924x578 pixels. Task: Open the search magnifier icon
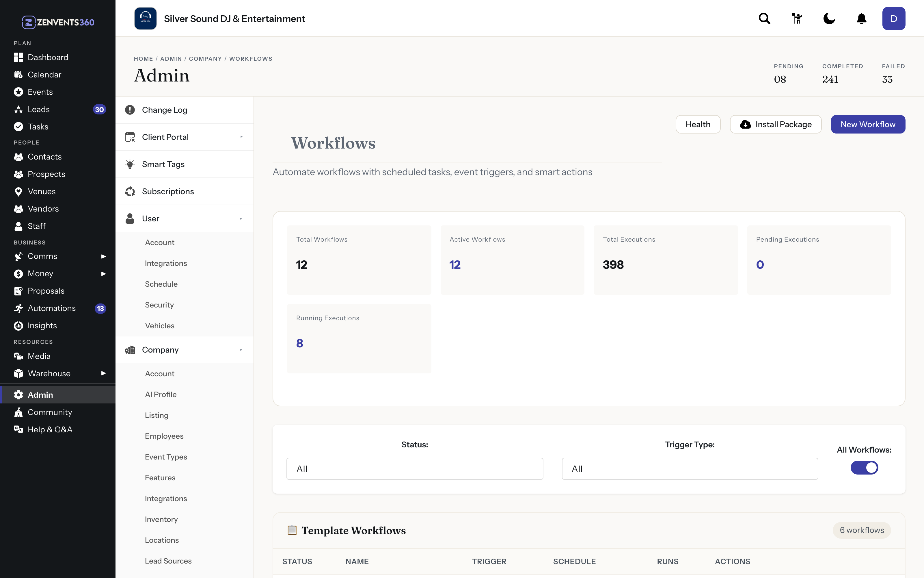(764, 18)
